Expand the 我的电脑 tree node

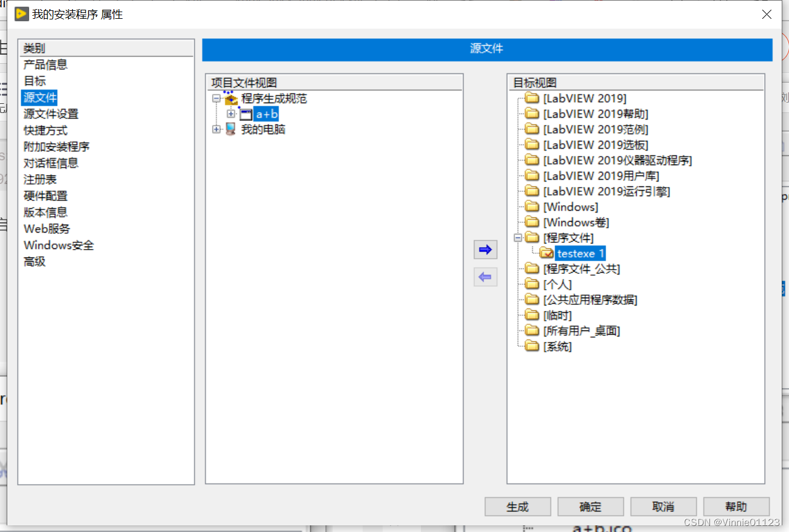click(x=216, y=129)
